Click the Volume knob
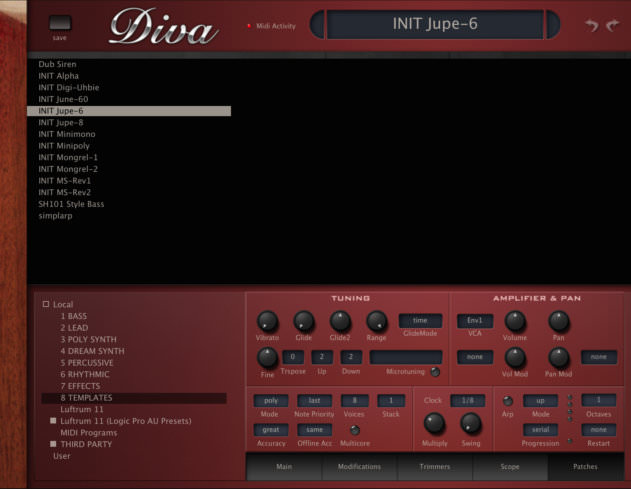Viewport: 631px width, 489px height. coord(515,321)
